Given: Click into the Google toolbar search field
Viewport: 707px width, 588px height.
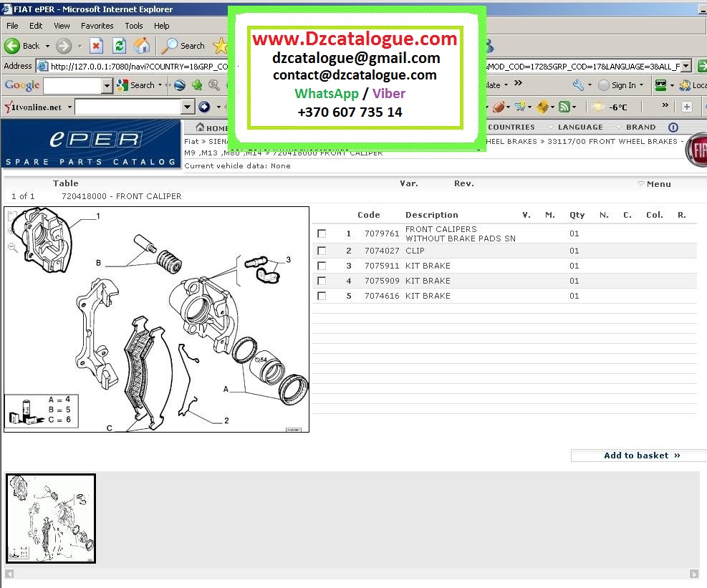Looking at the screenshot, I should coord(72,85).
